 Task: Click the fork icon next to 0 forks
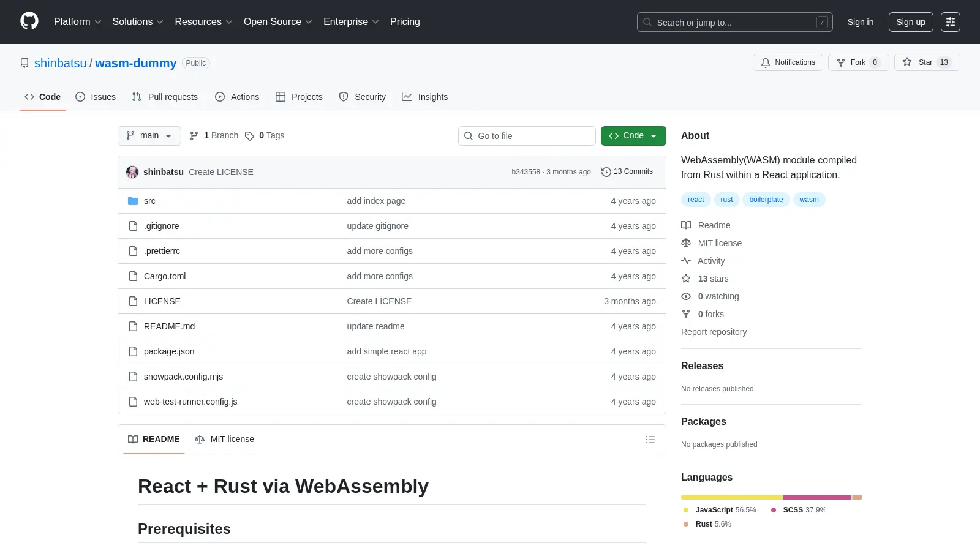(x=686, y=314)
